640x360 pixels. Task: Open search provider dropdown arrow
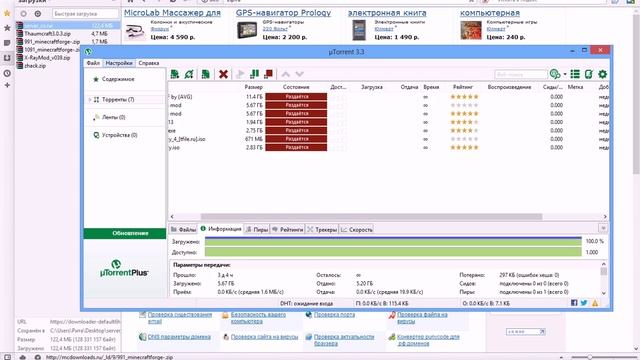pyautogui.click(x=565, y=74)
